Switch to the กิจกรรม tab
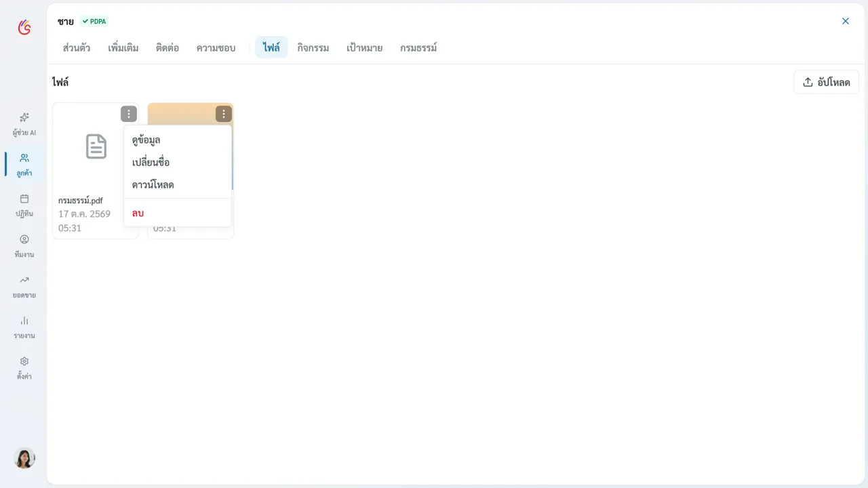The width and height of the screenshot is (868, 488). click(x=313, y=47)
